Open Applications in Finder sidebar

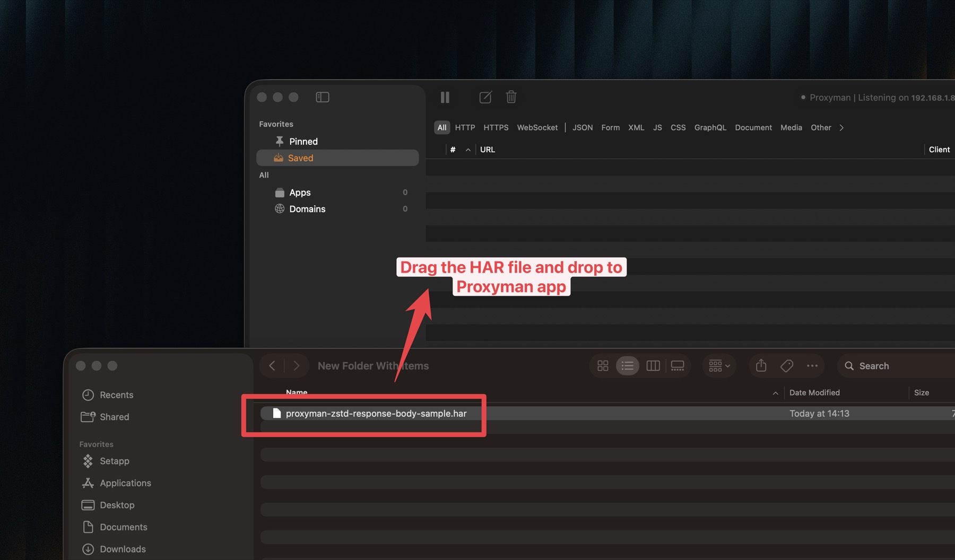click(125, 483)
